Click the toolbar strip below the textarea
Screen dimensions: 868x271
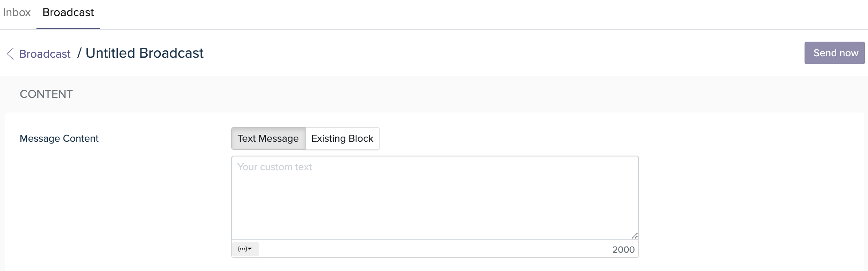[435, 249]
